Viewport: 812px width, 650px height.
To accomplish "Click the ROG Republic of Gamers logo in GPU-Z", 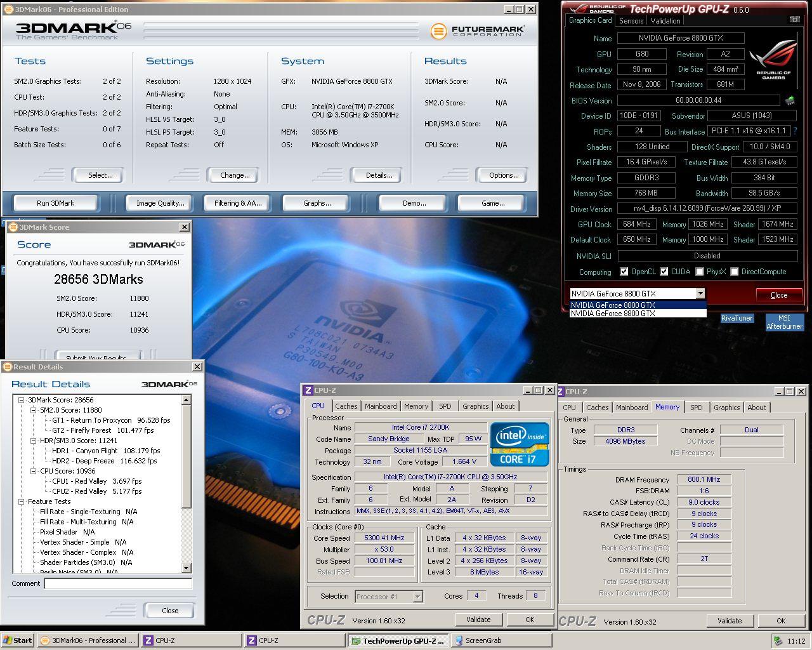I will click(773, 61).
